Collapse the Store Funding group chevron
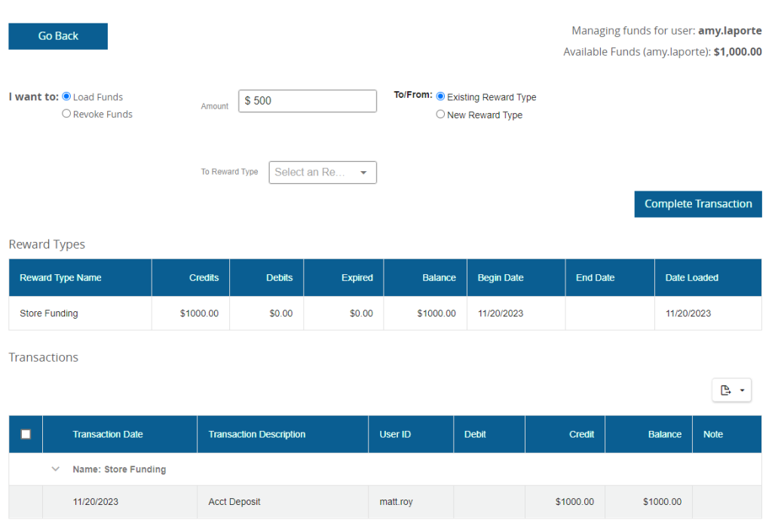Viewport: 772px width, 532px height. (x=55, y=469)
